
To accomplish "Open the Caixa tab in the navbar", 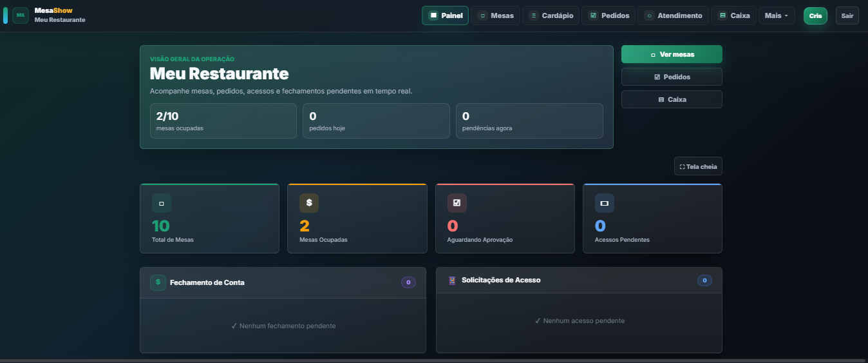I will (x=733, y=15).
